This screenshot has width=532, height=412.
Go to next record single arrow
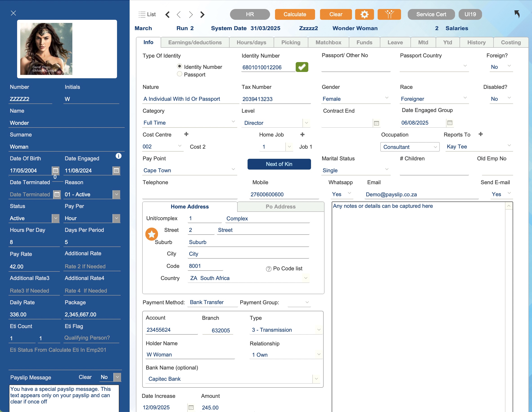click(190, 15)
